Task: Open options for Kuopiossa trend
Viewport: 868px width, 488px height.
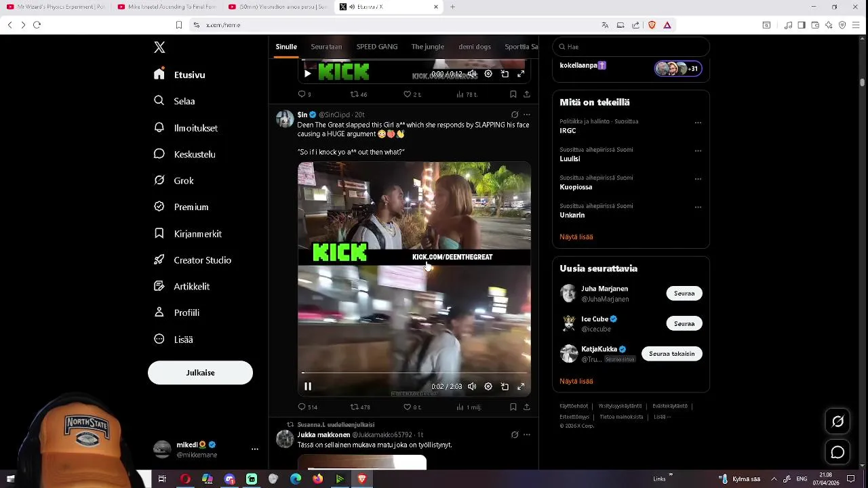Action: pyautogui.click(x=698, y=179)
